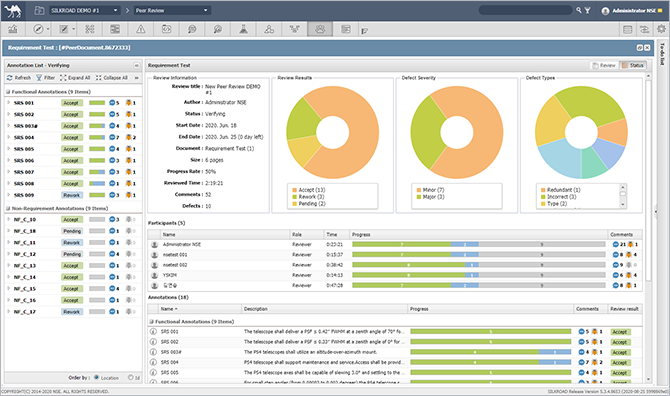Open the Peer Review module dropdown

172,10
